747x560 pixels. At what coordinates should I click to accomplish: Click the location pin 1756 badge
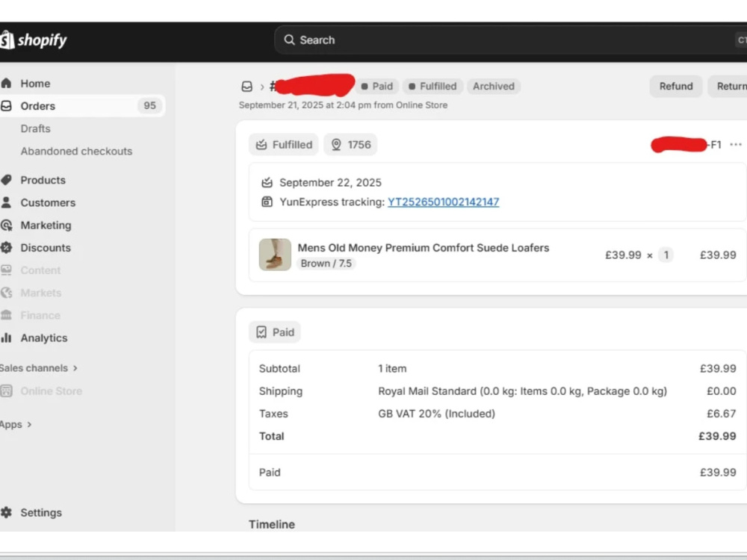350,144
